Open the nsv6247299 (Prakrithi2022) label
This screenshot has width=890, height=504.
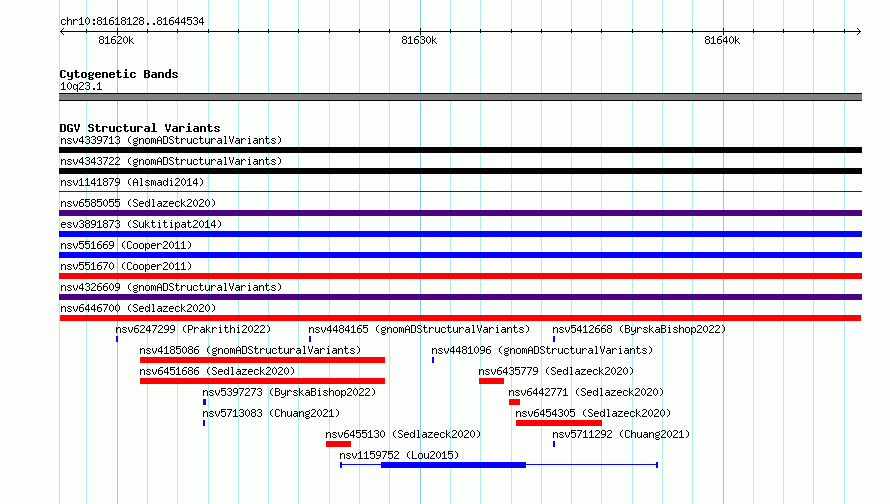coord(193,329)
